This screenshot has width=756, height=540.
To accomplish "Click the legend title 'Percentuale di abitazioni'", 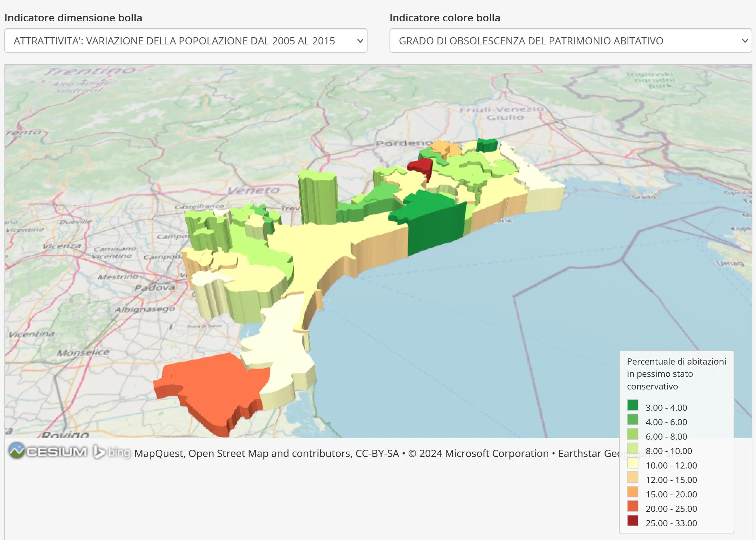I will coord(676,361).
